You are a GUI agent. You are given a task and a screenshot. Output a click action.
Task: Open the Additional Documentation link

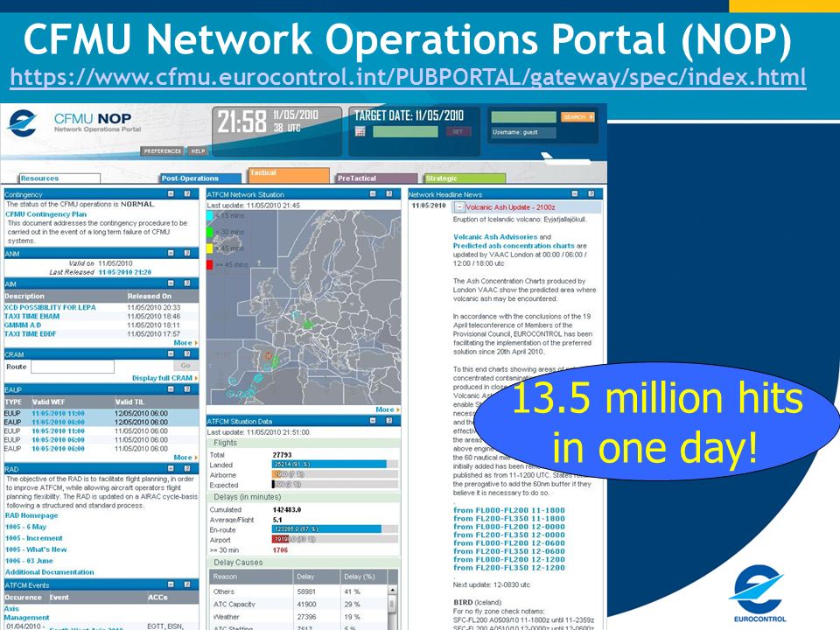pyautogui.click(x=49, y=572)
